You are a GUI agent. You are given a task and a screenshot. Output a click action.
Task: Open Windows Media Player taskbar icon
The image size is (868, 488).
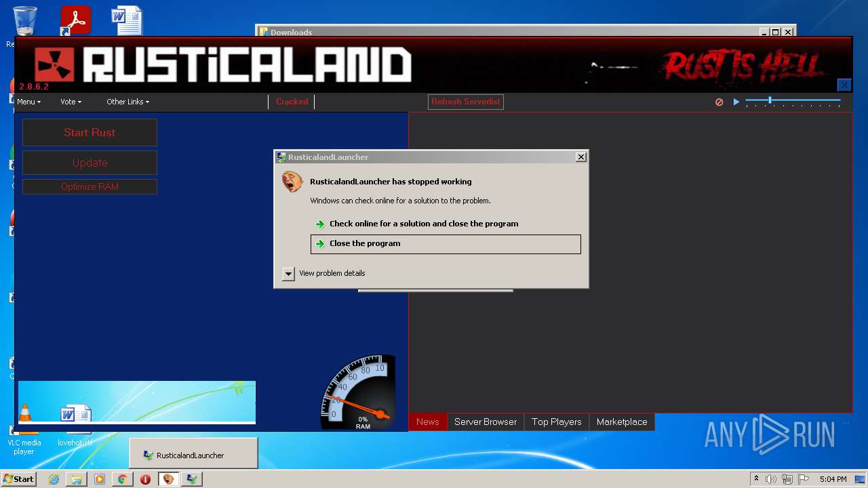coord(100,479)
